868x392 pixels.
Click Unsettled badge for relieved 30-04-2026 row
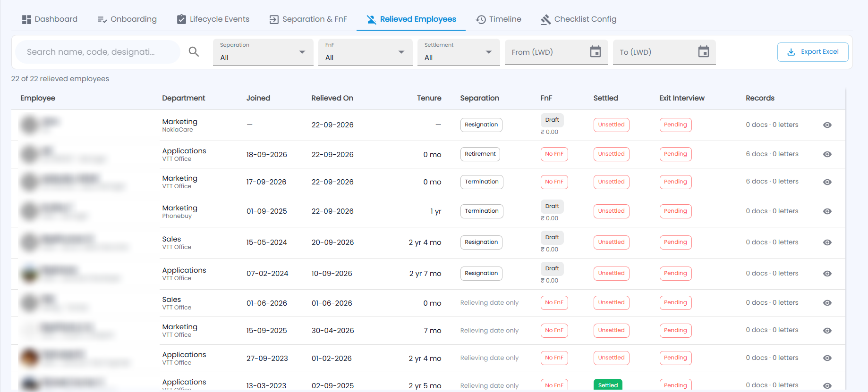point(611,331)
